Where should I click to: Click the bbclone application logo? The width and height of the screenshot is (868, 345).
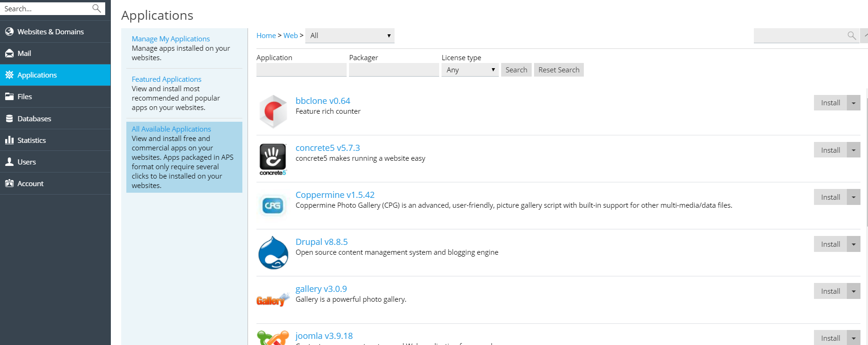273,111
